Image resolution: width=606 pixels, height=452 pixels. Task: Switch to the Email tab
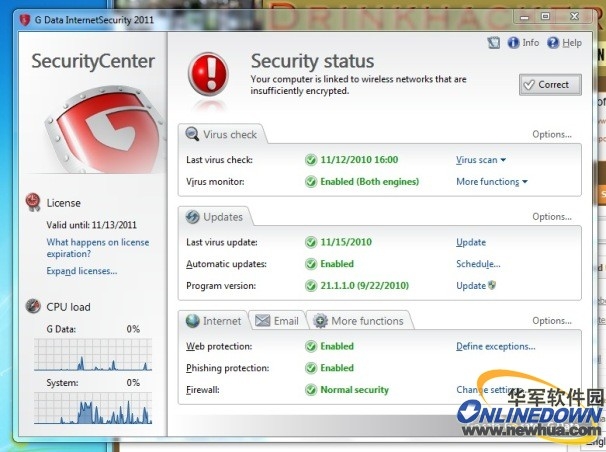pyautogui.click(x=277, y=321)
